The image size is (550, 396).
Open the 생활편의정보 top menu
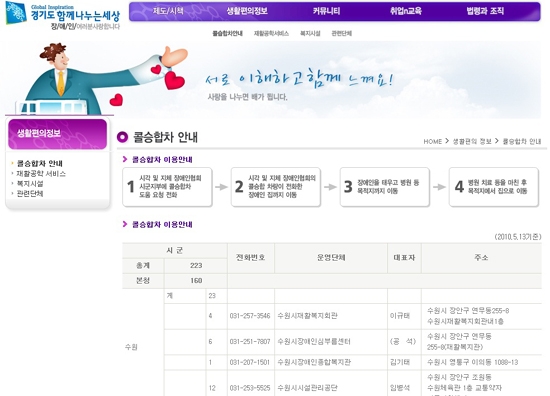[x=247, y=11]
